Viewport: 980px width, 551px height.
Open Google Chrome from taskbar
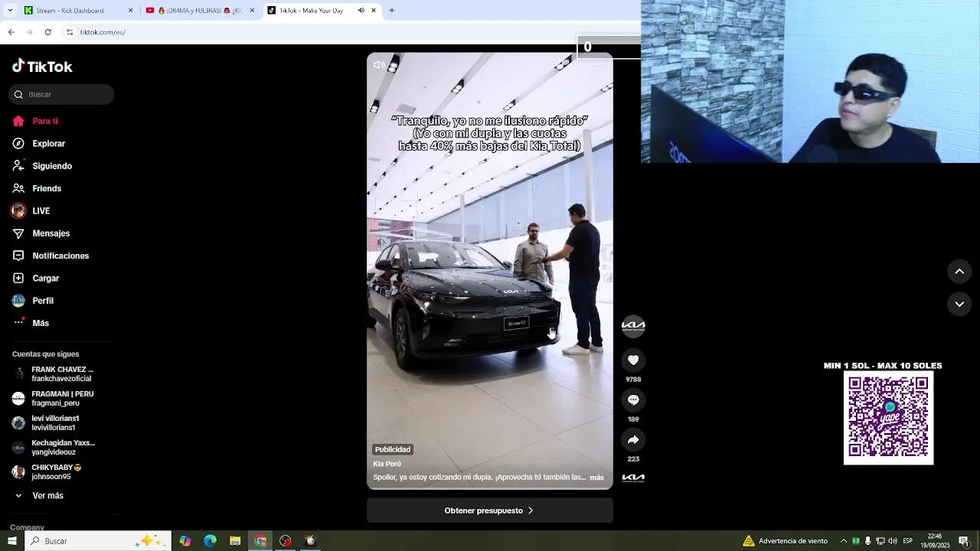point(260,541)
